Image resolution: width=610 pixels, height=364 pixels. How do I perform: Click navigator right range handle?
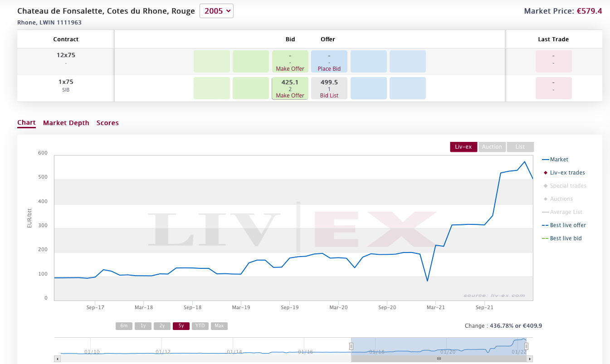click(527, 346)
